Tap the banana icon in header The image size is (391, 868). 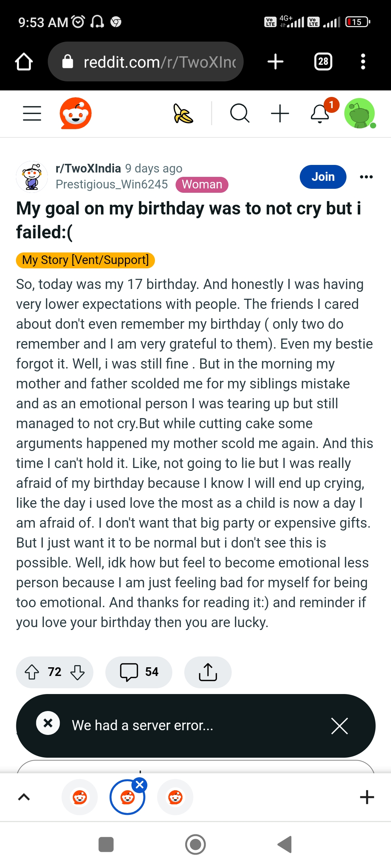[x=183, y=114]
